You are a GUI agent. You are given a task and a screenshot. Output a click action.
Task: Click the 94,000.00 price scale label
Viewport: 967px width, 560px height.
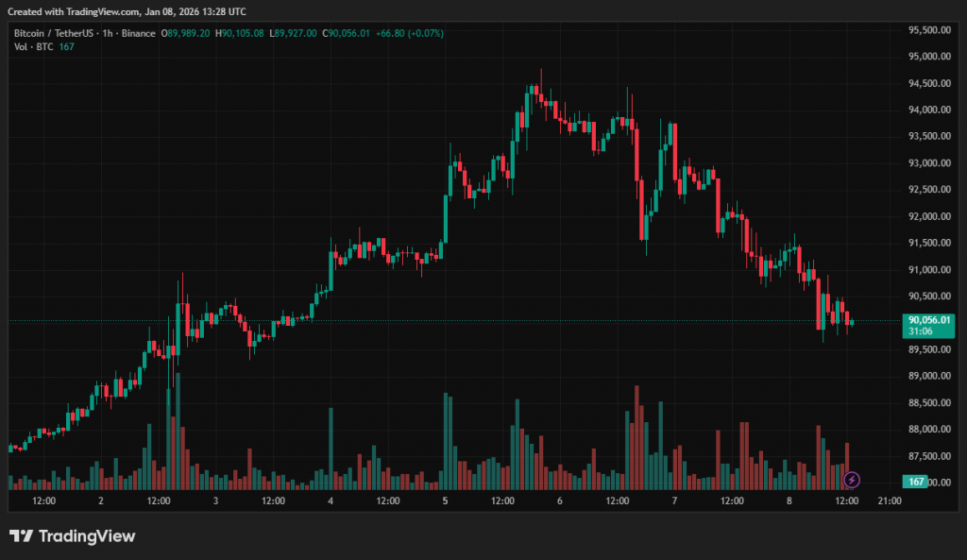click(928, 110)
